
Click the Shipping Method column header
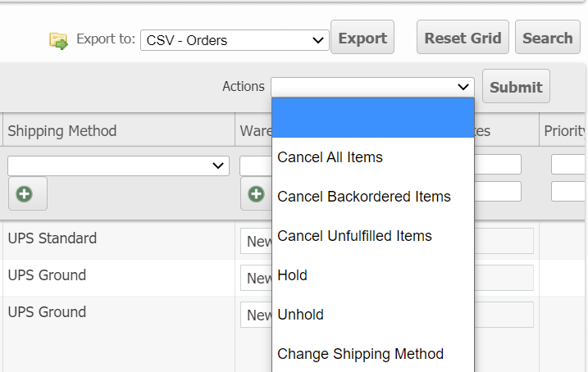click(x=62, y=131)
